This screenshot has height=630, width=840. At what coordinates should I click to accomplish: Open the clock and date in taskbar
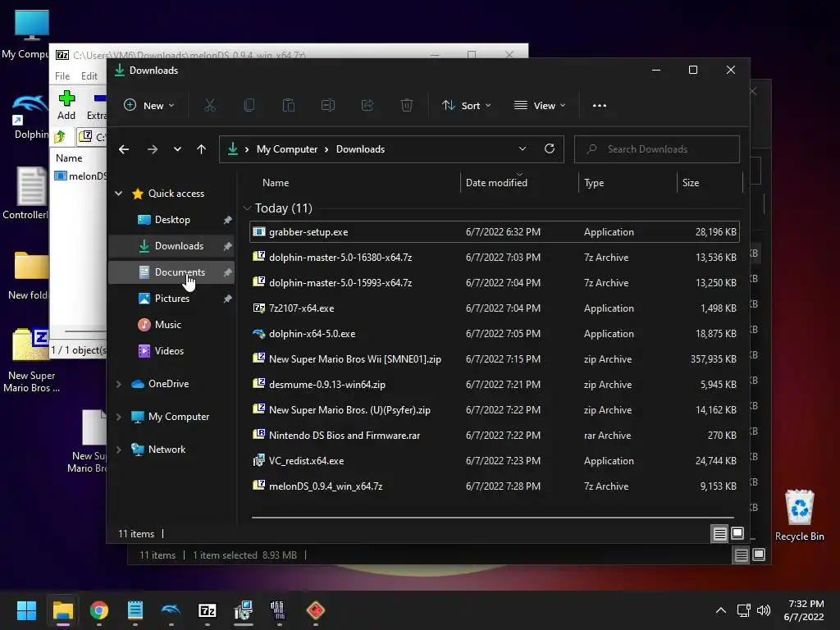(804, 610)
